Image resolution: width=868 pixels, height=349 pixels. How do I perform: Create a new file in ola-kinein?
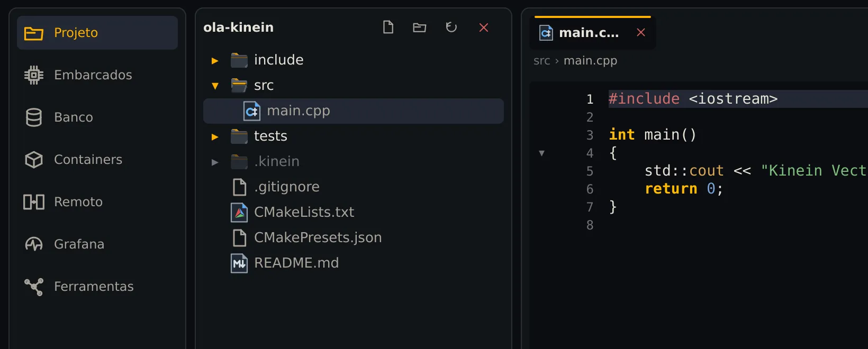388,27
